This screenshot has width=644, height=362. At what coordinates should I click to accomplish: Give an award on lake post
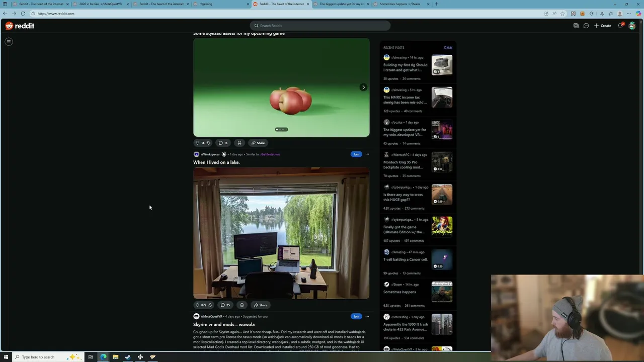242,305
